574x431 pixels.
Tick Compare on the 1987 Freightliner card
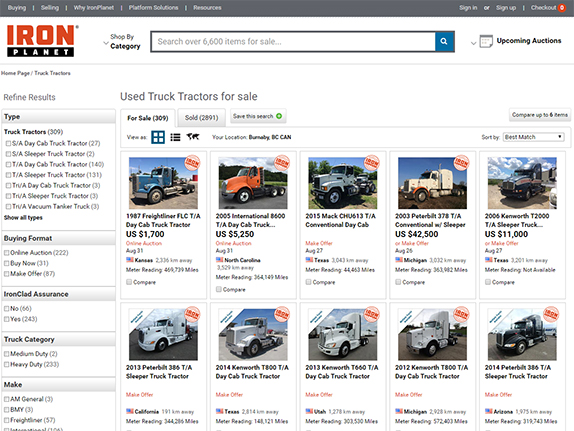129,282
